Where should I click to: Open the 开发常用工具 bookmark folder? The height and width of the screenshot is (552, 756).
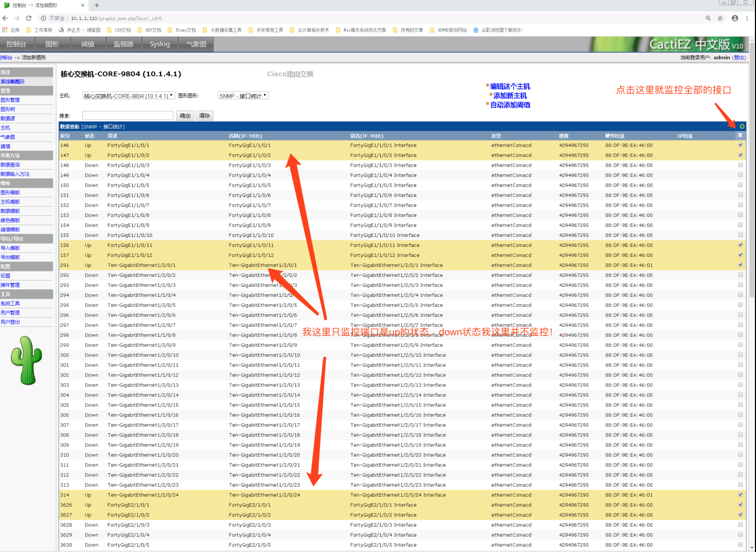265,30
